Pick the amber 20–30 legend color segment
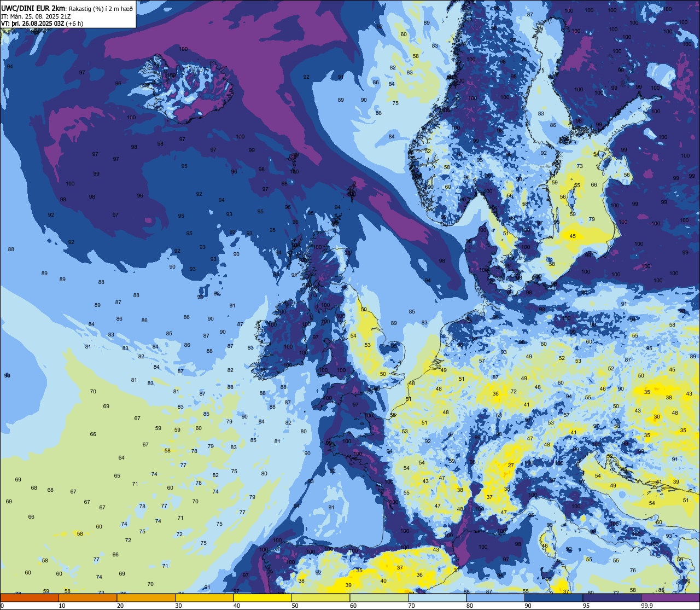The height and width of the screenshot is (610, 700). click(x=146, y=597)
